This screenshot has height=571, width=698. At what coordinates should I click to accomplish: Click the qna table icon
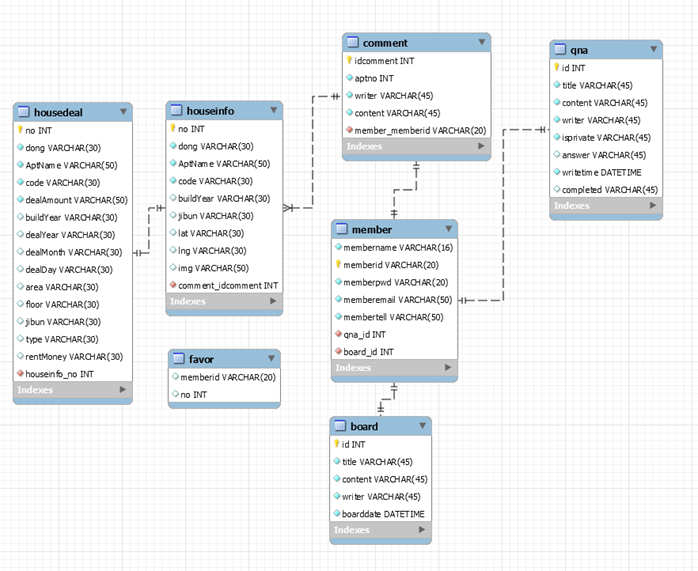click(560, 49)
